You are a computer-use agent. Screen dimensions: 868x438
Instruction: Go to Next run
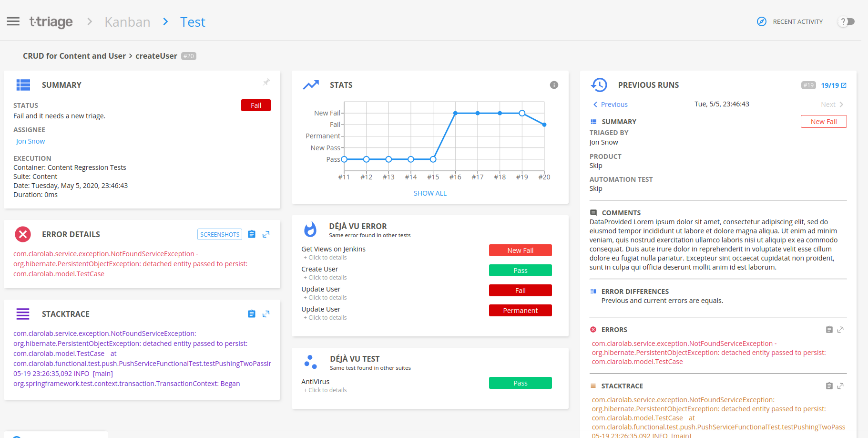(x=832, y=104)
